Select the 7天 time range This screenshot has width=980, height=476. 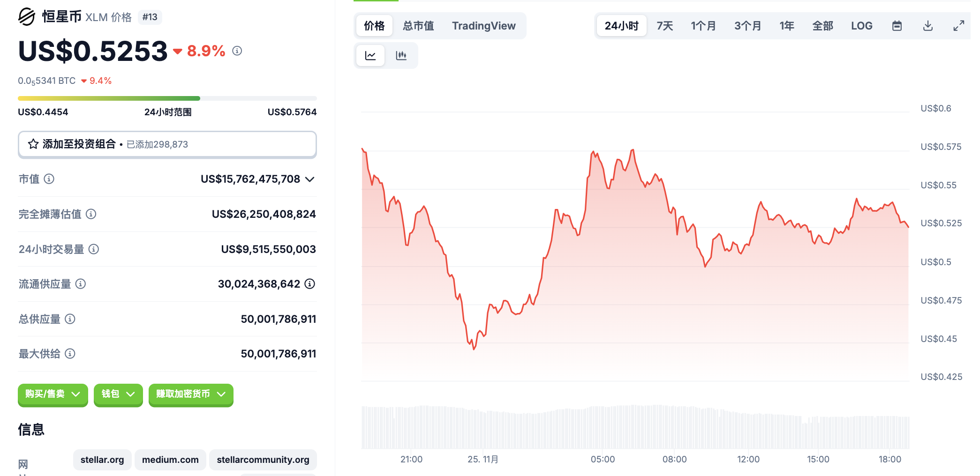[664, 26]
